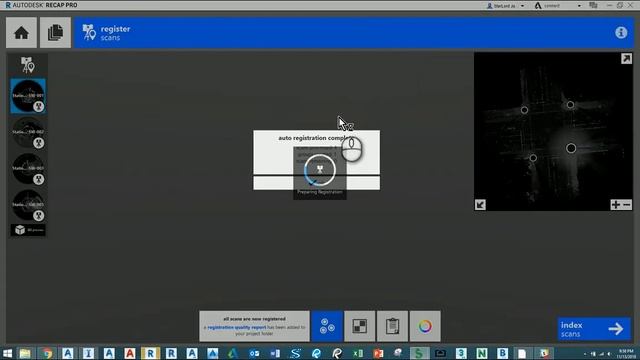Image resolution: width=640 pixels, height=360 pixels.
Task: Click the all scans are now registered message
Action: [x=254, y=319]
